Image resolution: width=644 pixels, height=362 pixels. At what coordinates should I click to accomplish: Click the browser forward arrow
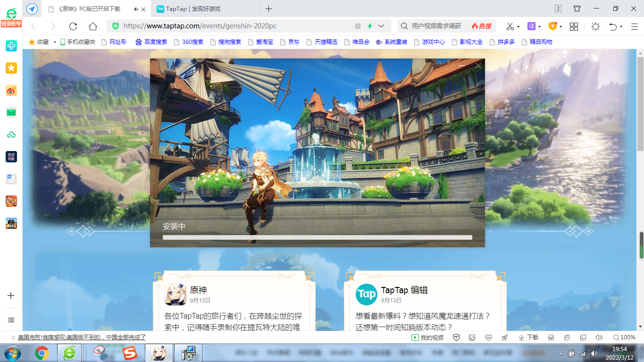(x=53, y=26)
